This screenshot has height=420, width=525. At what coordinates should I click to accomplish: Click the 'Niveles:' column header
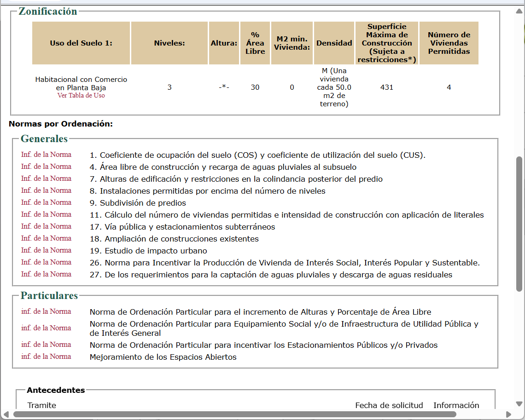tap(169, 43)
